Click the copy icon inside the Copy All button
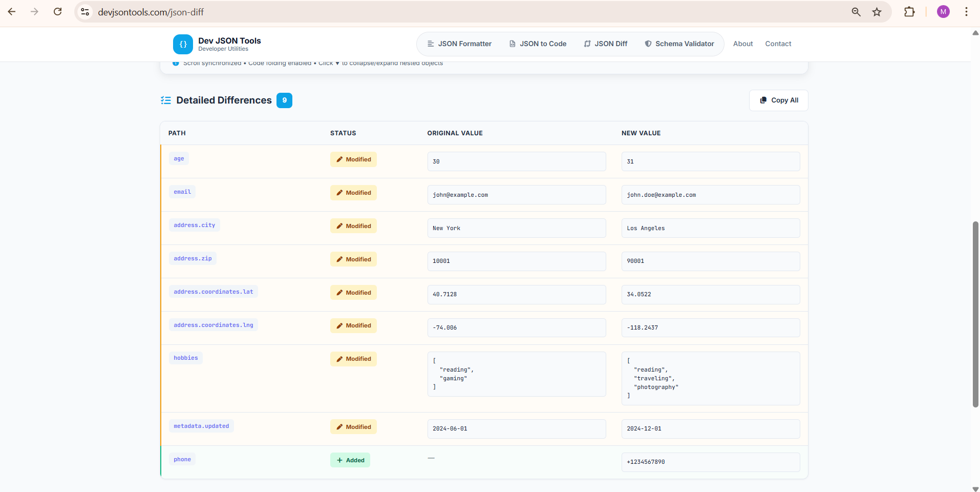This screenshot has height=492, width=980. coord(763,100)
